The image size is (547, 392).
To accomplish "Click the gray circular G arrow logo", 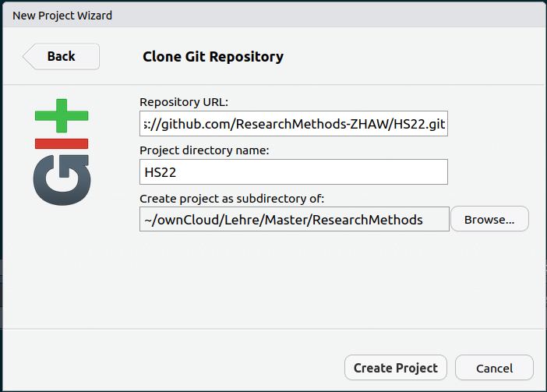I will point(62,180).
